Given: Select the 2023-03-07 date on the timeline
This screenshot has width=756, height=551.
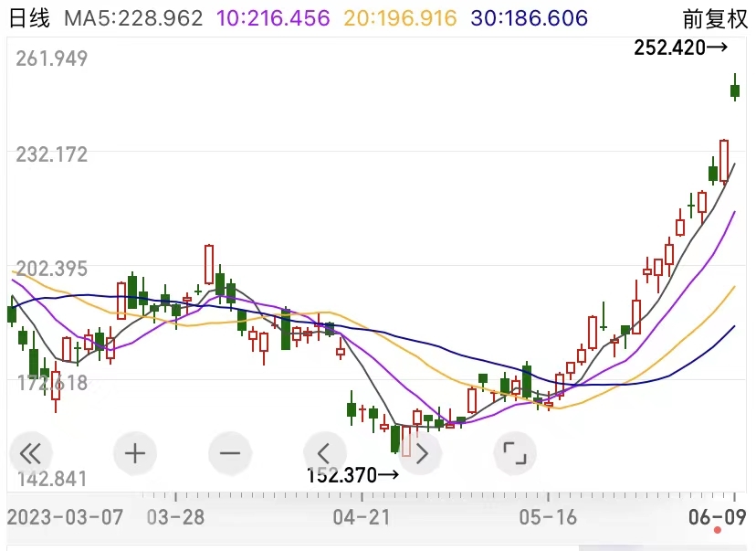Looking at the screenshot, I should (x=66, y=516).
